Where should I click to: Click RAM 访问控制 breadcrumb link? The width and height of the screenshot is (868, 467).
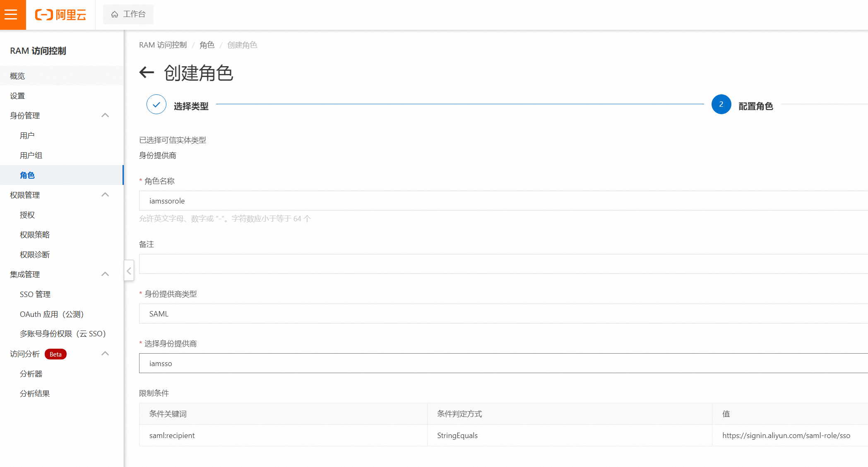(163, 45)
